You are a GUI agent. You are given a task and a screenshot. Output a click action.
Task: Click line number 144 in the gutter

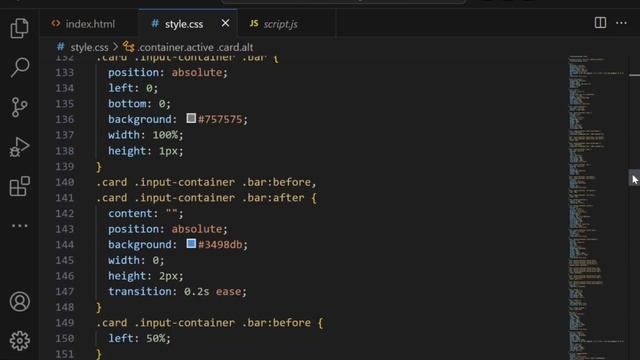coord(64,244)
